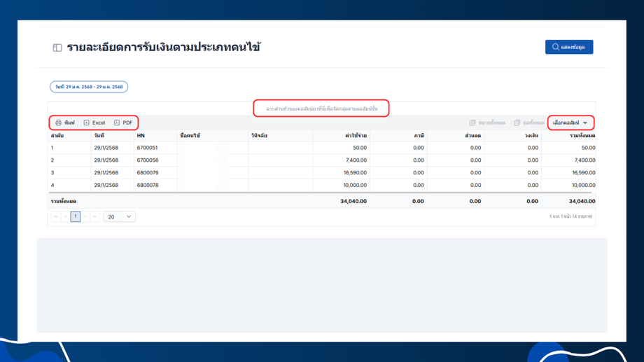Click the รวมทั้งหมด footer row label

point(63,201)
